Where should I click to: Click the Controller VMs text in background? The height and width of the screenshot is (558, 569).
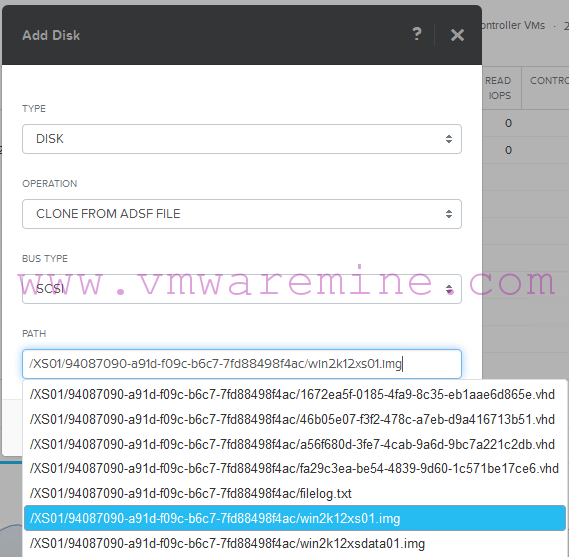[513, 25]
